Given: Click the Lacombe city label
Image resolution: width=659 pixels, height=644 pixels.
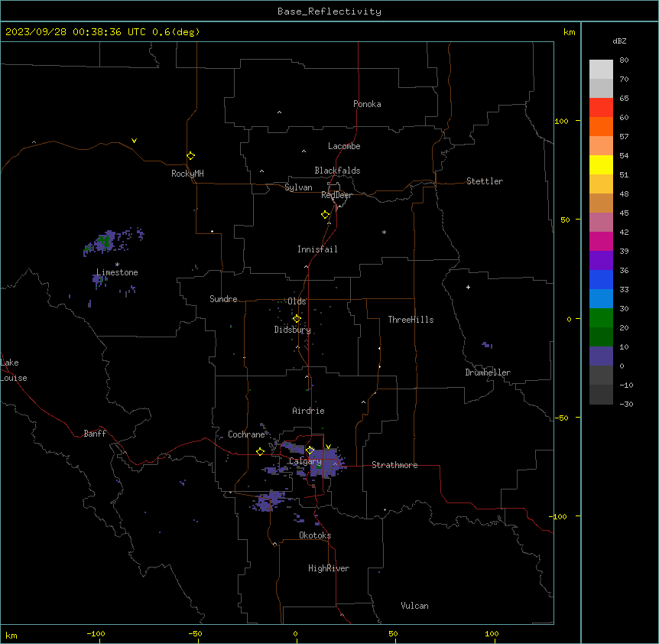Looking at the screenshot, I should [344, 146].
